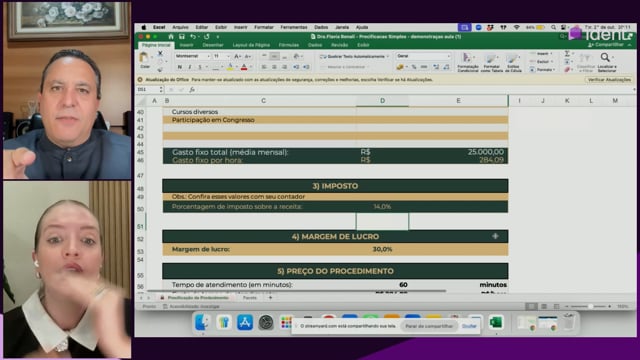This screenshot has width=640, height=360.
Task: Switch to the Fórmulas ribbon tab
Action: pyautogui.click(x=289, y=45)
